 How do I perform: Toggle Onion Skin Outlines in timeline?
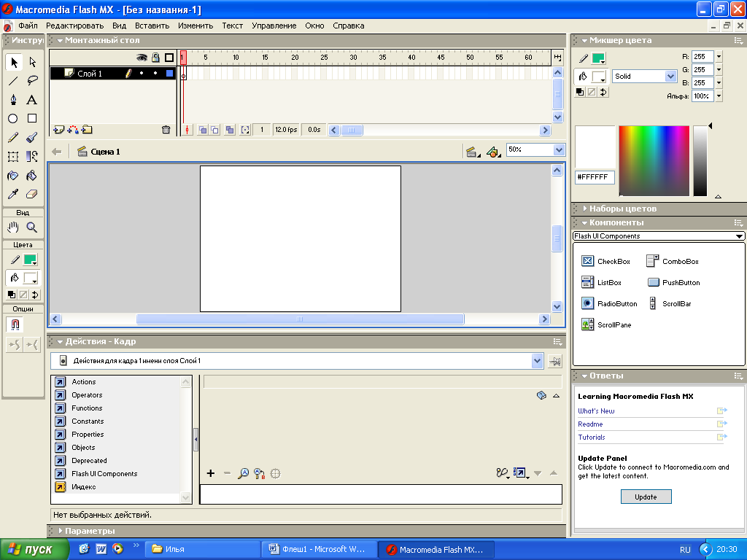215,130
